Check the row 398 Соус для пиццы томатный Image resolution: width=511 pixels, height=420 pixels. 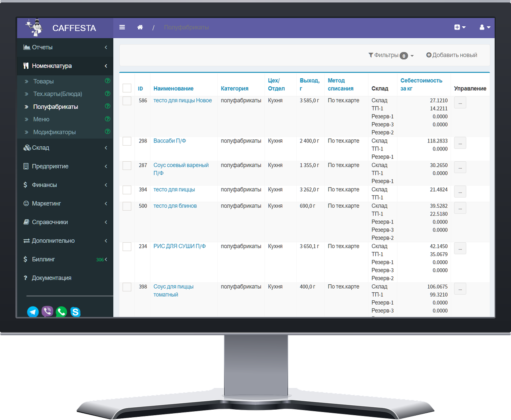pyautogui.click(x=127, y=287)
